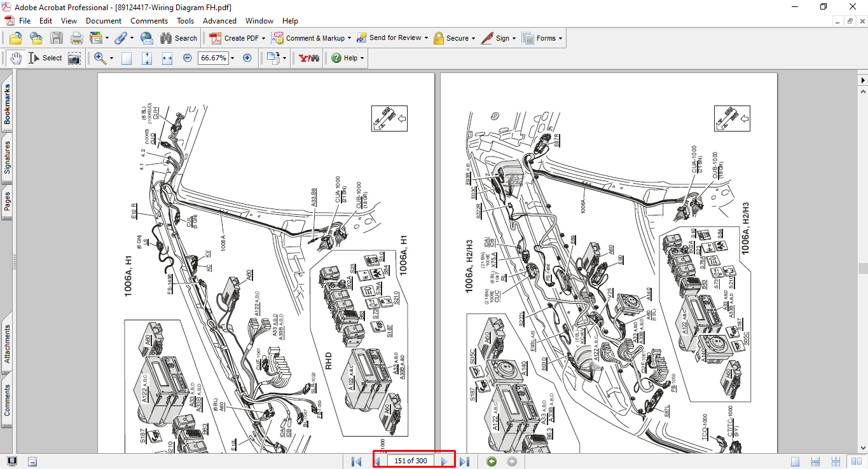Switch to Single Page layout
The image size is (868, 469).
pyautogui.click(x=796, y=461)
